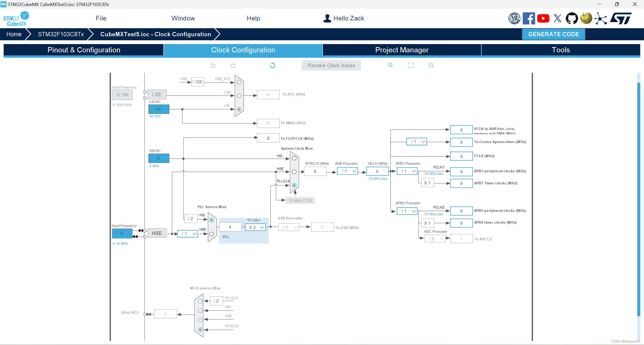Go to STM32F103C8Tx breadcrumb
Image resolution: width=644 pixels, height=345 pixels.
point(61,34)
